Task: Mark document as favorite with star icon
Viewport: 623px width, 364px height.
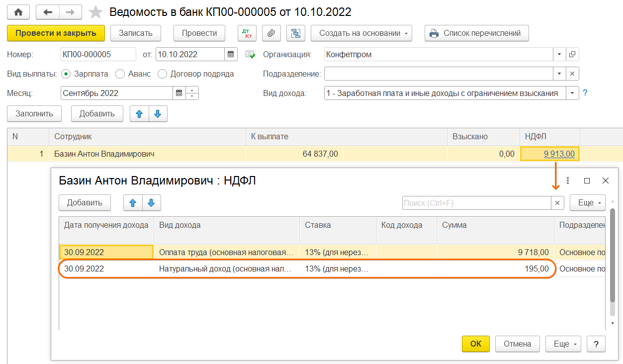Action: point(95,12)
